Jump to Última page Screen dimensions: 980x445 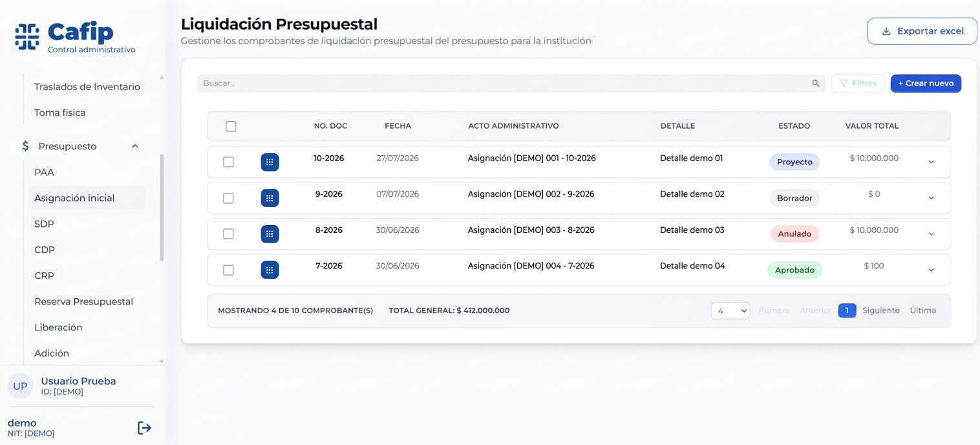[923, 310]
